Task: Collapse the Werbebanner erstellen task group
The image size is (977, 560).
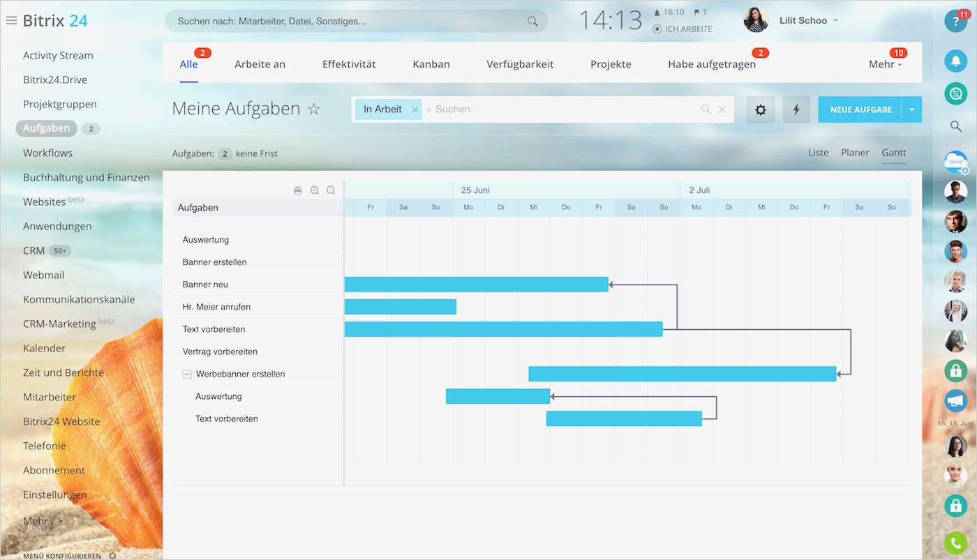Action: (x=187, y=374)
